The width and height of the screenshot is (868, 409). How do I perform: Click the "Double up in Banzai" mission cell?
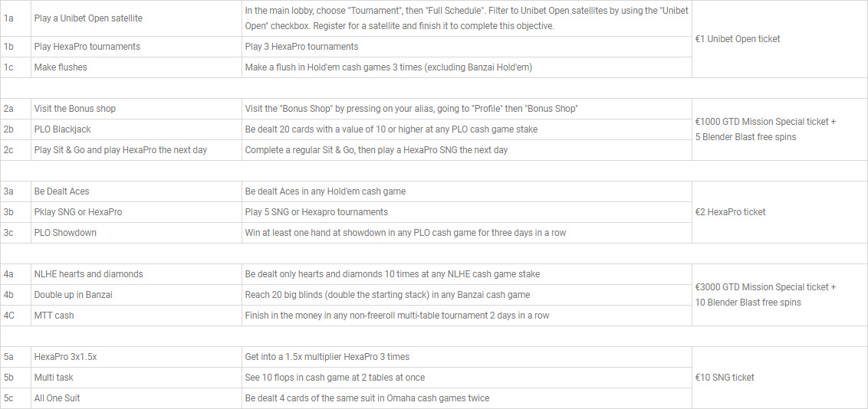(x=136, y=295)
